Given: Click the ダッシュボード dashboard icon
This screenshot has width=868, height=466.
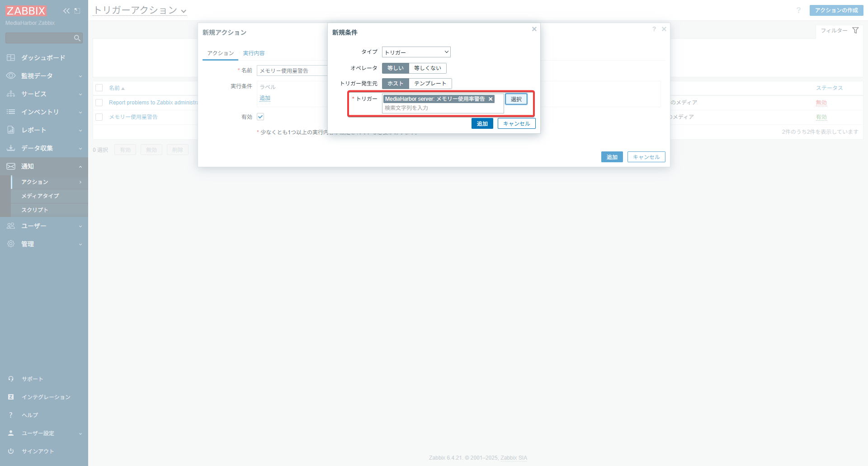Looking at the screenshot, I should tap(11, 58).
